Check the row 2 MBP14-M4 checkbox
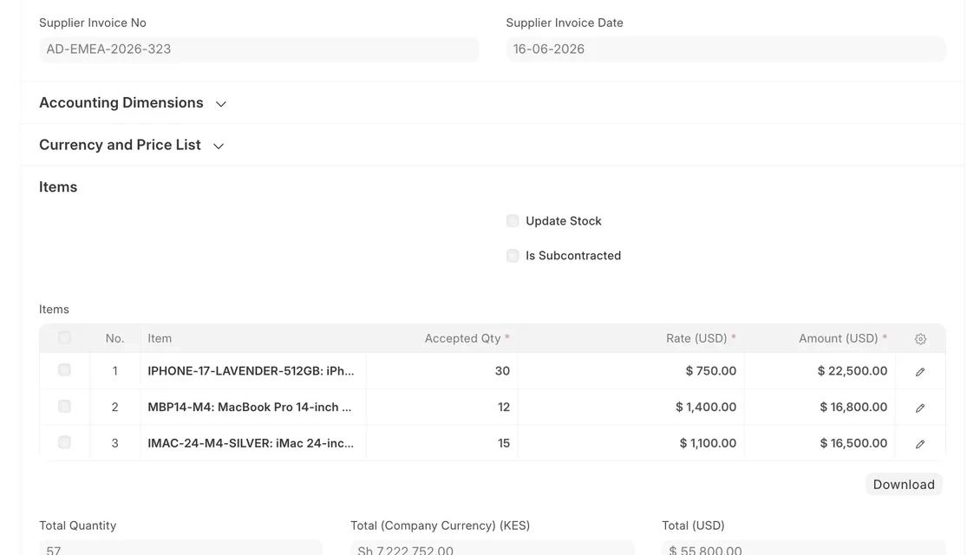Viewport: 980px width, 555px height. pyautogui.click(x=64, y=406)
